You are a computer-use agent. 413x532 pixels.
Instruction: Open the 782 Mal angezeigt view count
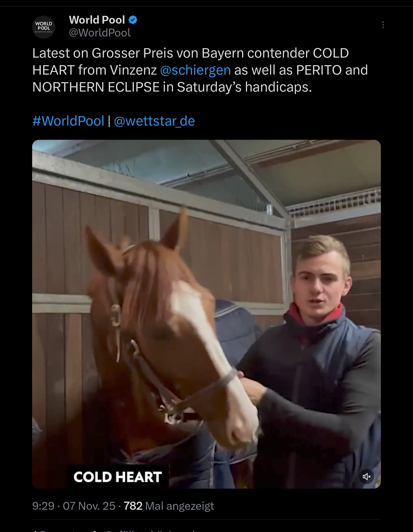coord(169,506)
